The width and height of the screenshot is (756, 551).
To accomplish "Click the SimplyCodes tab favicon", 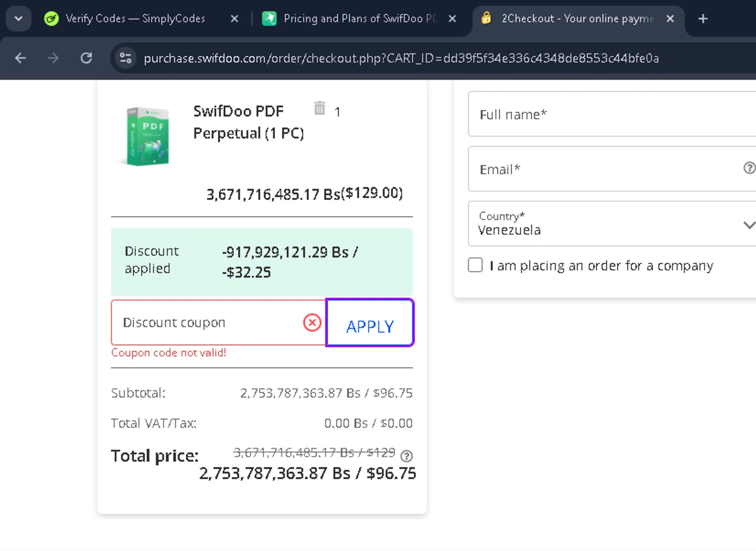I will coord(51,19).
